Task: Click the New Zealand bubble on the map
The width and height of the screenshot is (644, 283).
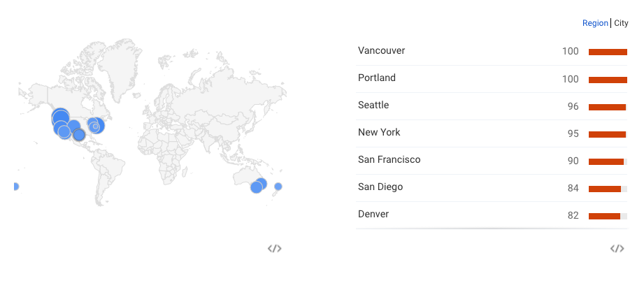Action: (x=278, y=187)
